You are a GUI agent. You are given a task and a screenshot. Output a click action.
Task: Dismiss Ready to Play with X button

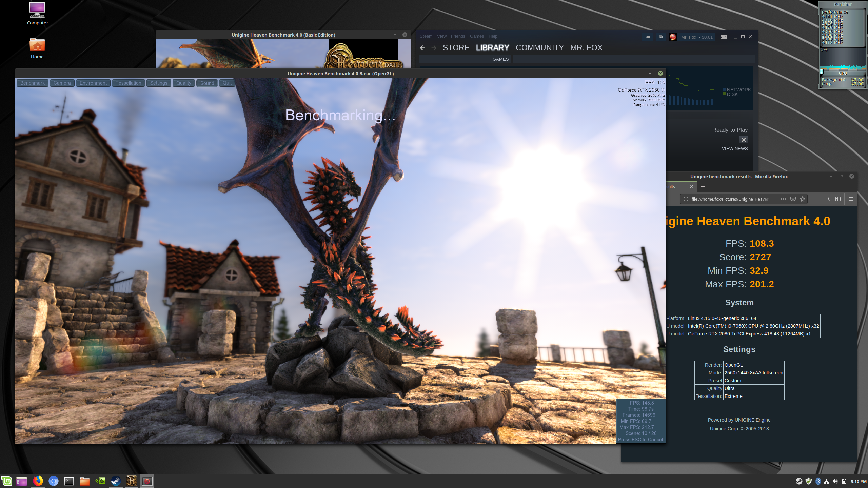(743, 140)
